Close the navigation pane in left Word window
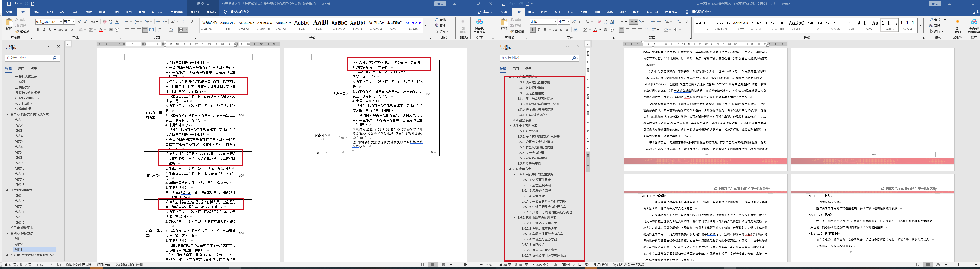The width and height of the screenshot is (980, 269). (x=58, y=47)
